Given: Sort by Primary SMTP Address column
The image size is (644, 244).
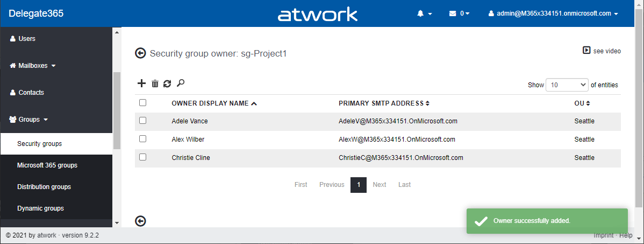Looking at the screenshot, I should coord(384,103).
